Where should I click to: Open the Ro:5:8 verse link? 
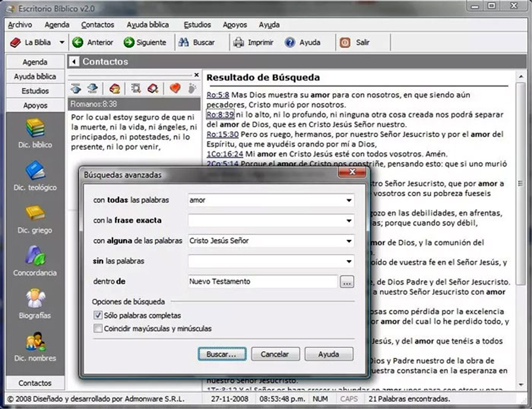[218, 95]
